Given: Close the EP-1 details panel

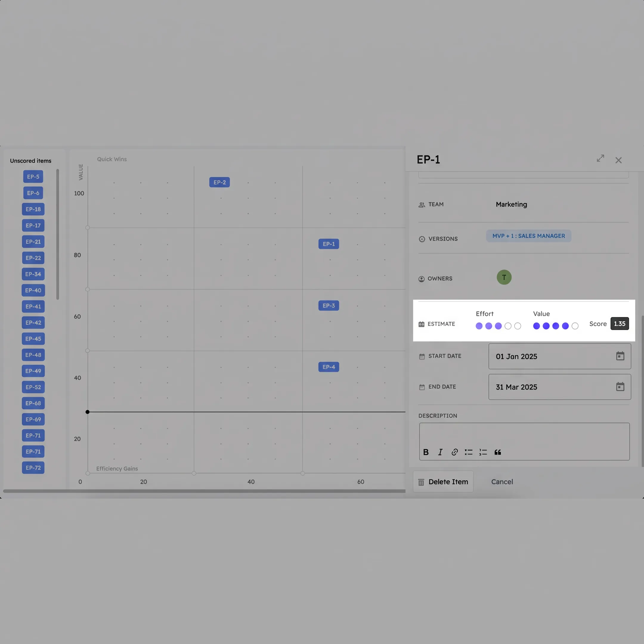Looking at the screenshot, I should (x=618, y=160).
